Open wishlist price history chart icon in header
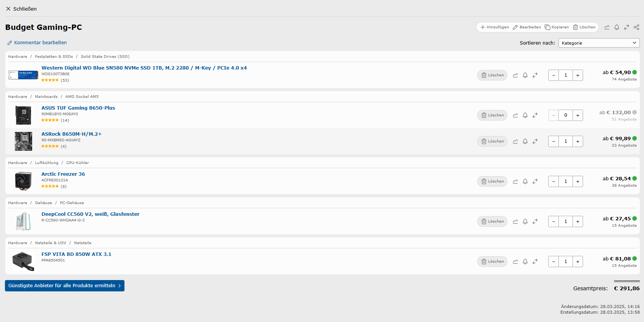The height and width of the screenshot is (322, 644). point(607,27)
